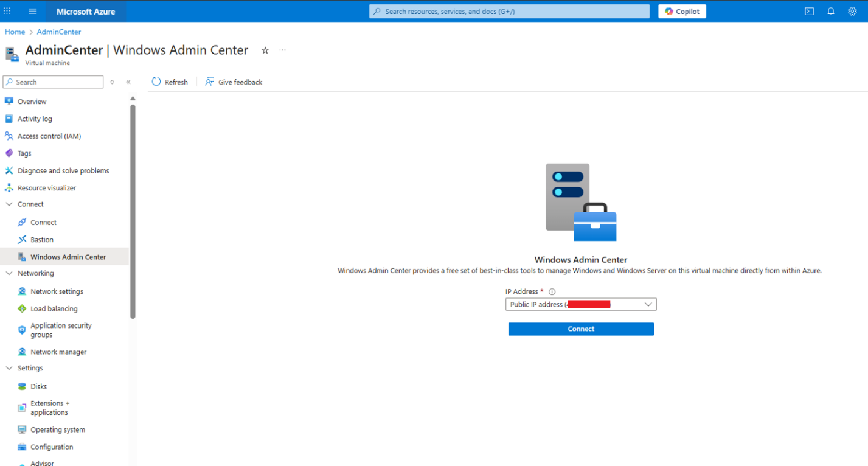Collapse the sidebar with the double-chevron
This screenshot has height=466, width=868.
pyautogui.click(x=128, y=82)
